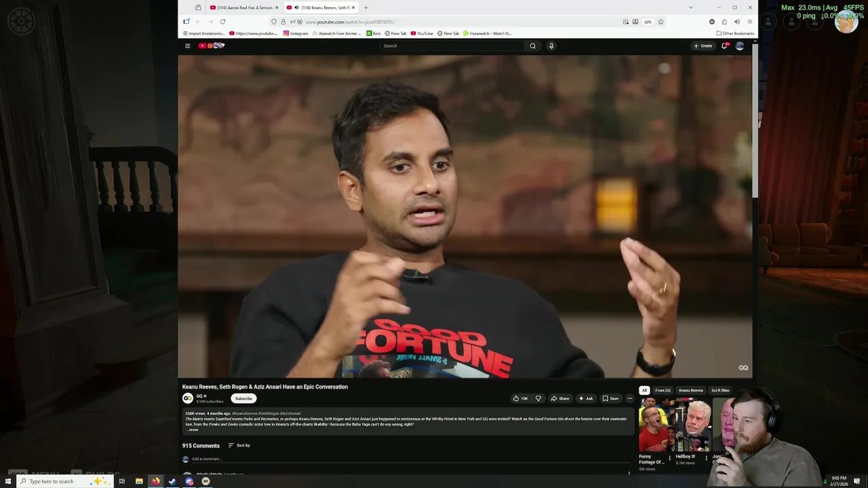Screen dimensions: 868x488
Task: Click the taskbar Type here to search box
Action: [x=64, y=481]
